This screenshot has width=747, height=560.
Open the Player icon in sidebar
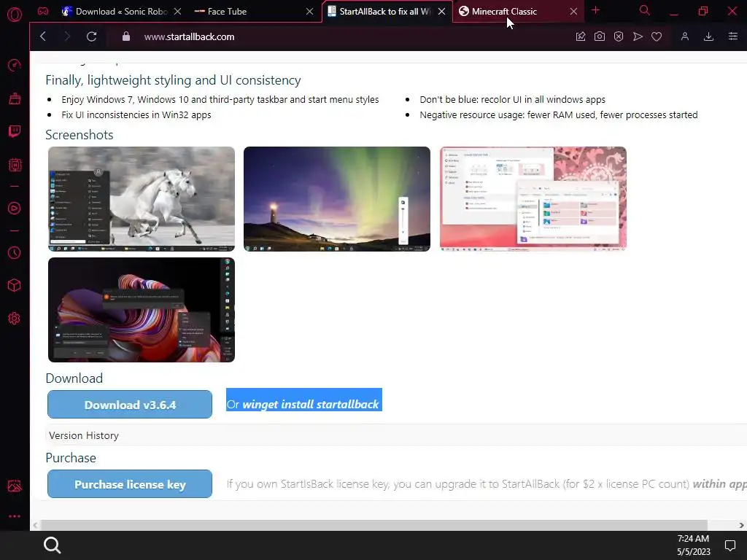tap(15, 208)
